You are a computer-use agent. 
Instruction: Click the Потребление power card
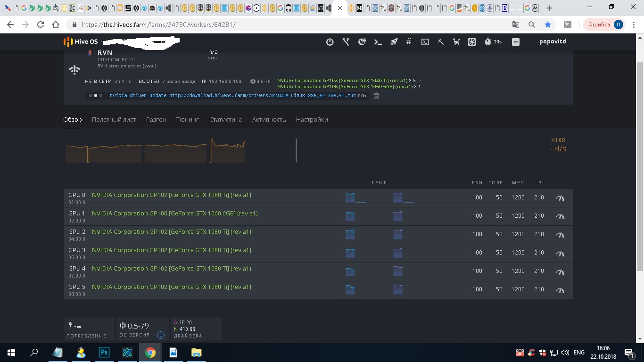pyautogui.click(x=89, y=329)
